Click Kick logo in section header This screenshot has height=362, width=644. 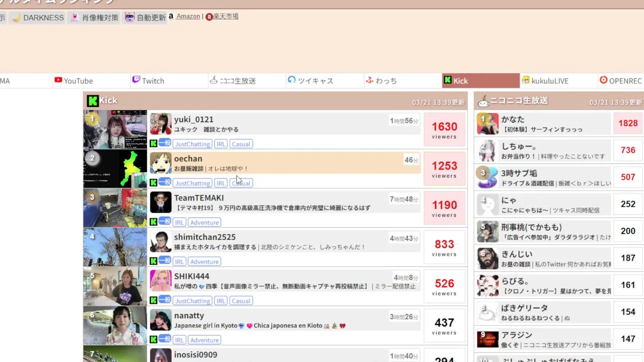pos(92,101)
